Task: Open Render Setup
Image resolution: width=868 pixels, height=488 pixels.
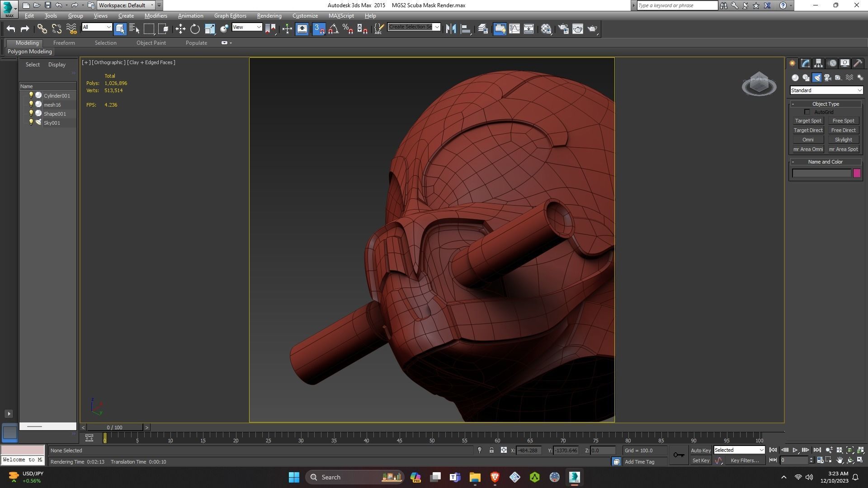Action: coord(563,29)
